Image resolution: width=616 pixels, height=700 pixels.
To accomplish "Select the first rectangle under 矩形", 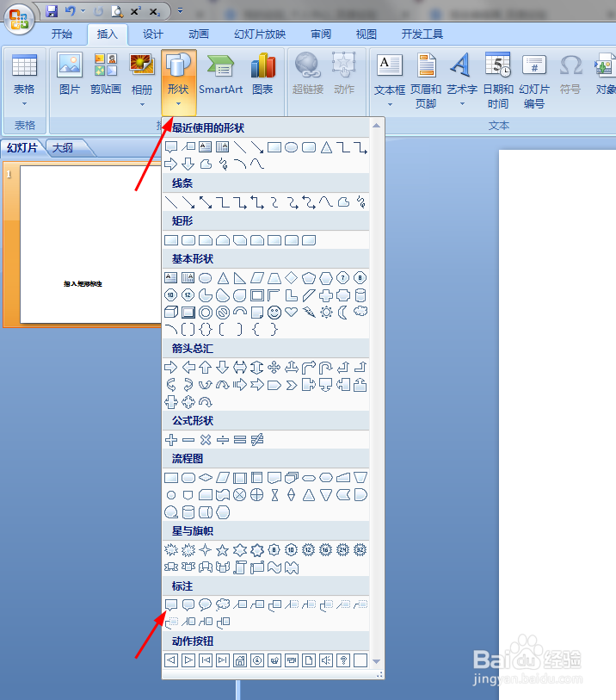I will 171,240.
